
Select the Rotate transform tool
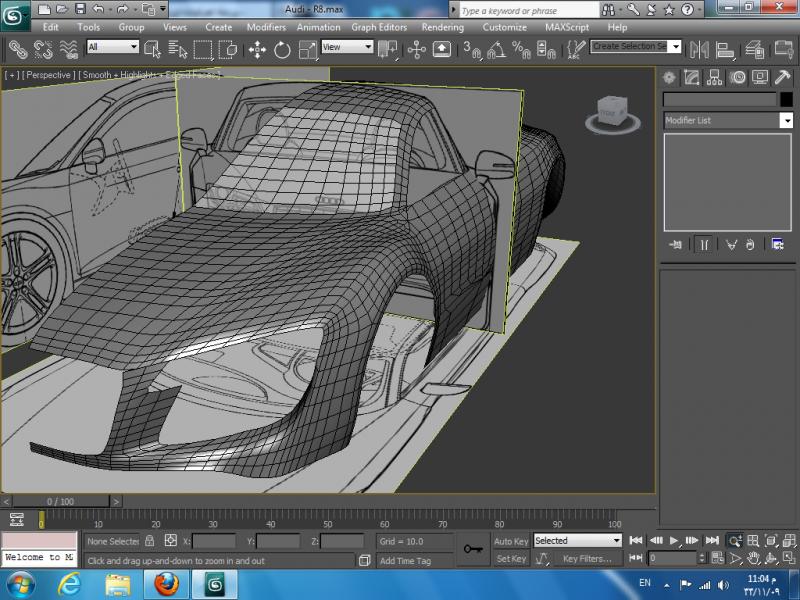pos(282,49)
